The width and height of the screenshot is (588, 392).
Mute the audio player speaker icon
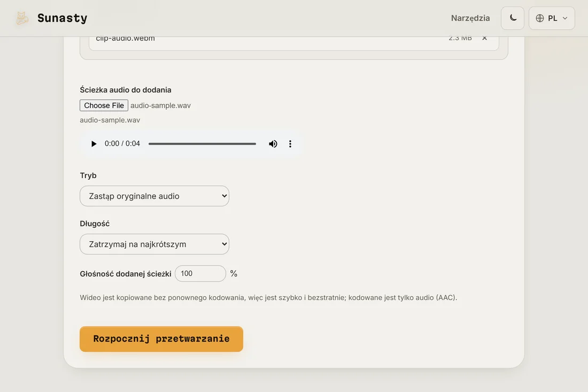[x=273, y=144]
